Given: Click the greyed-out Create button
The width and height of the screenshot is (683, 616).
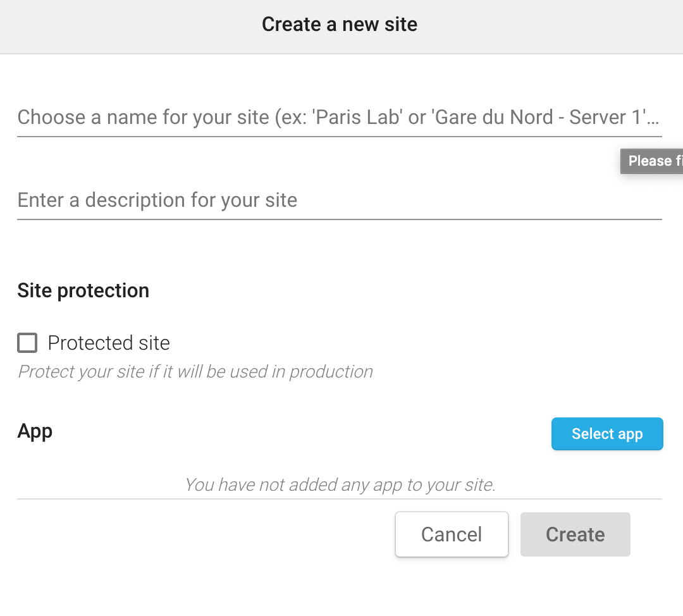Looking at the screenshot, I should 575,534.
